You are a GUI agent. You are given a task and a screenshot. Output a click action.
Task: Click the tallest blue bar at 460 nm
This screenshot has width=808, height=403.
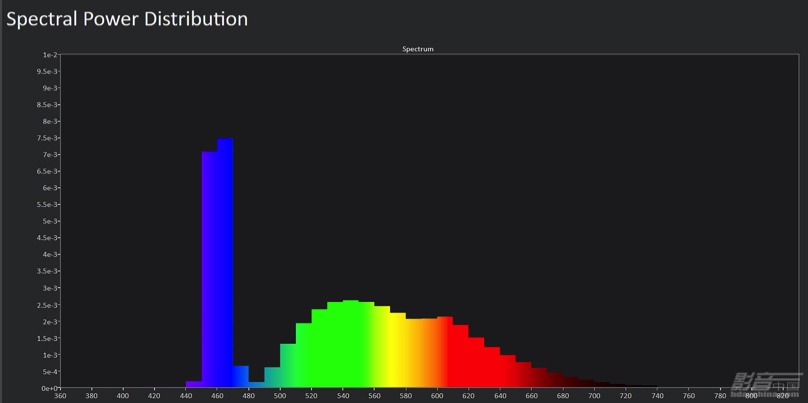point(225,263)
